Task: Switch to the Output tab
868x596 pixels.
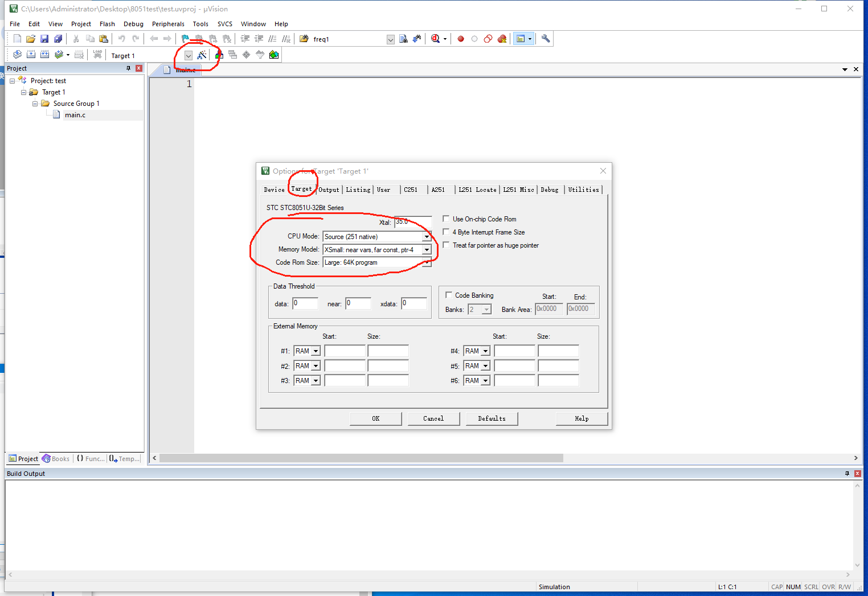Action: click(x=329, y=190)
